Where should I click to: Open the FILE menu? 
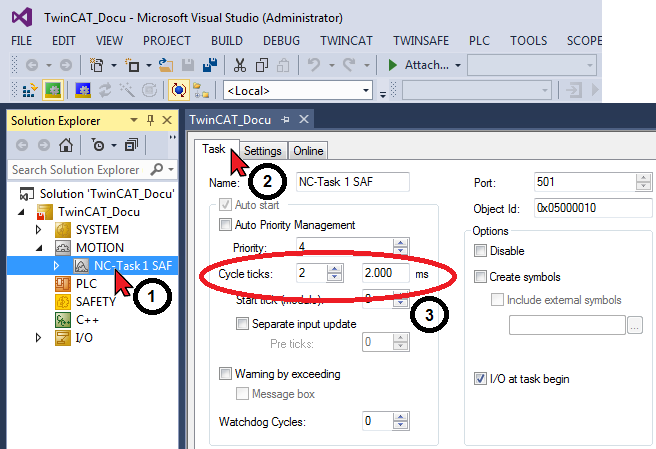tap(21, 41)
